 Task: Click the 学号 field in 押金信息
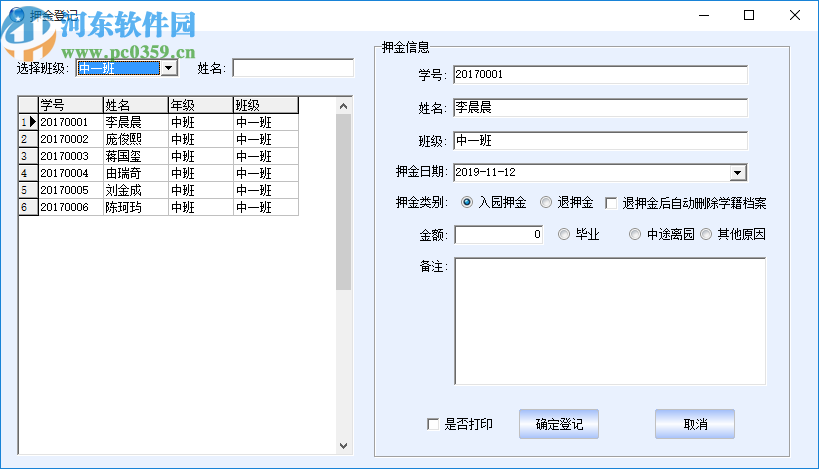(600, 75)
